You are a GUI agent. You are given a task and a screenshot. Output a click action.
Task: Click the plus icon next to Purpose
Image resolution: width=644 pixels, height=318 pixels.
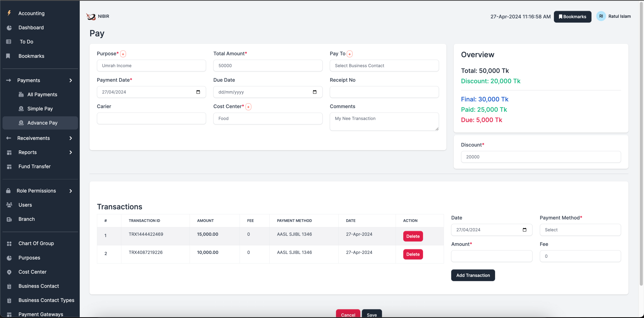coord(123,54)
